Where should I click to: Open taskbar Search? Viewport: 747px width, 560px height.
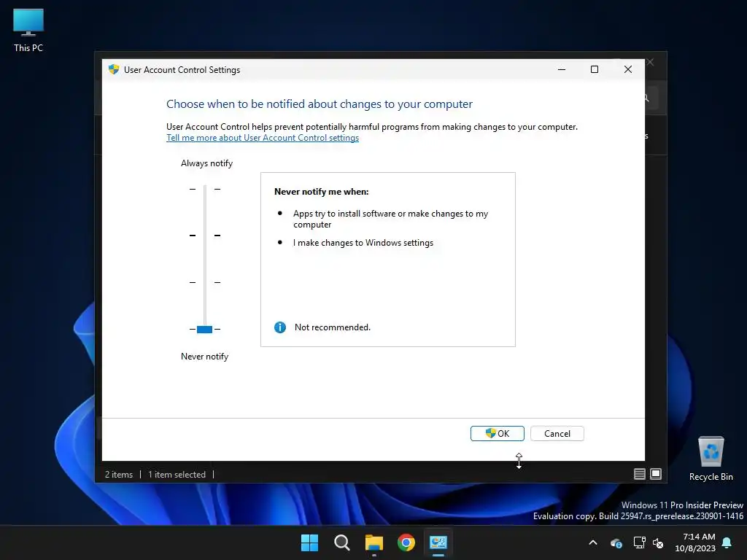pyautogui.click(x=341, y=542)
